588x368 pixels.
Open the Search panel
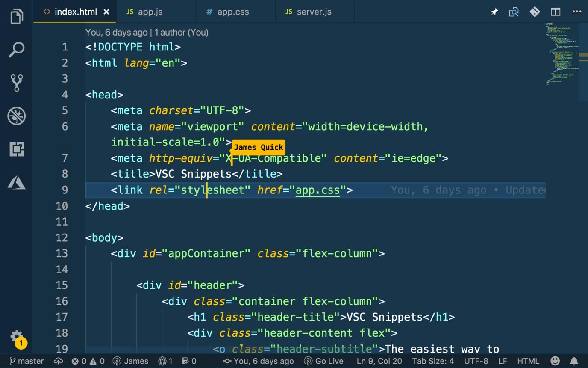coord(16,48)
